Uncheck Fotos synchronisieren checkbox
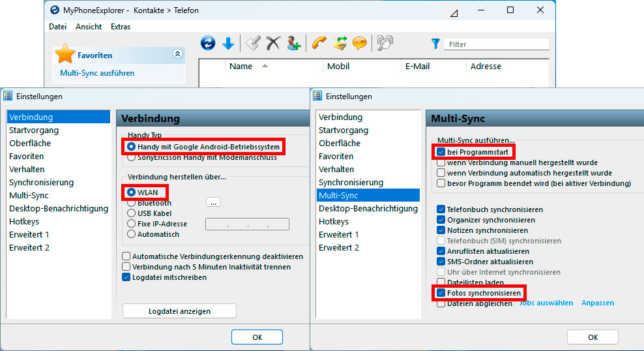The height and width of the screenshot is (351, 644). coord(441,293)
